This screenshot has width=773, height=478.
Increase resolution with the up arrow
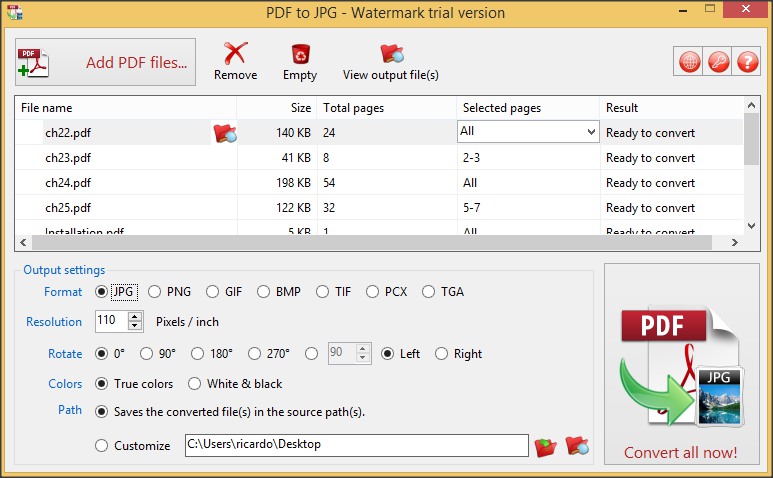point(135,316)
